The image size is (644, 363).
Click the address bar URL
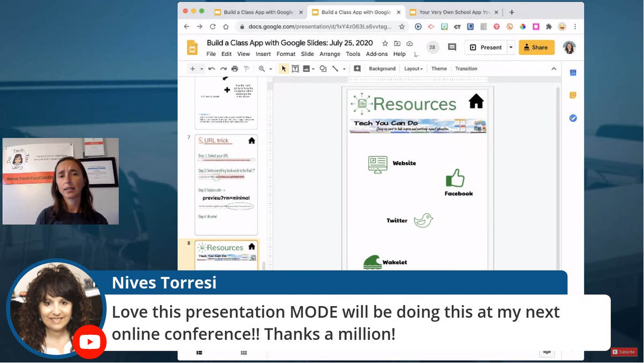click(320, 26)
